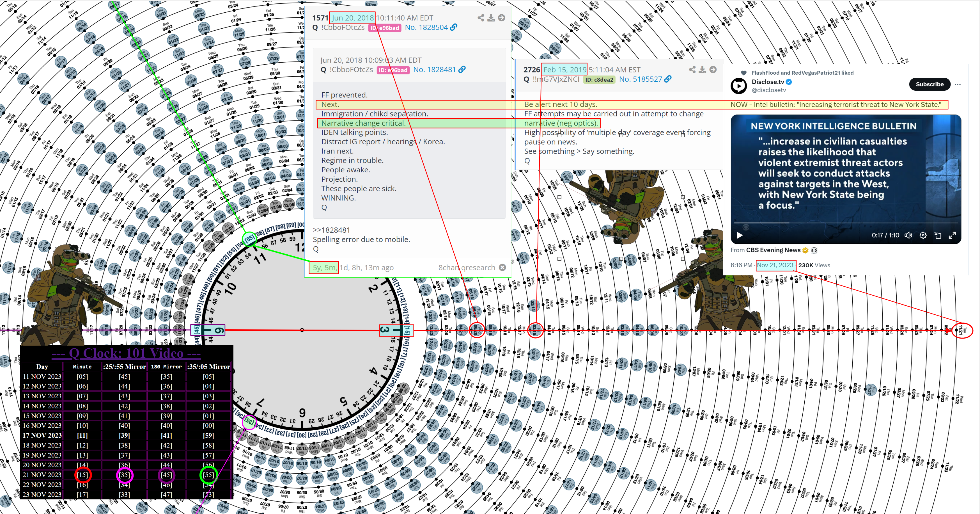Click the heart icon beside liked notice
The width and height of the screenshot is (980, 514).
pos(744,73)
